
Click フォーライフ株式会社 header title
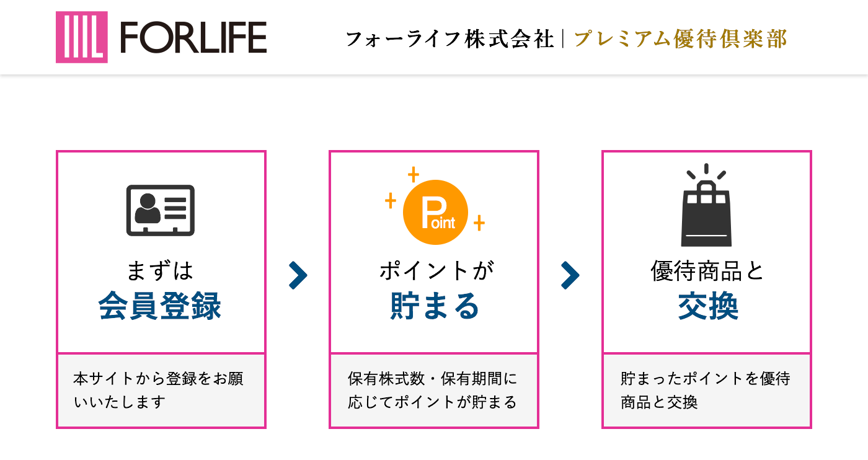449,39
